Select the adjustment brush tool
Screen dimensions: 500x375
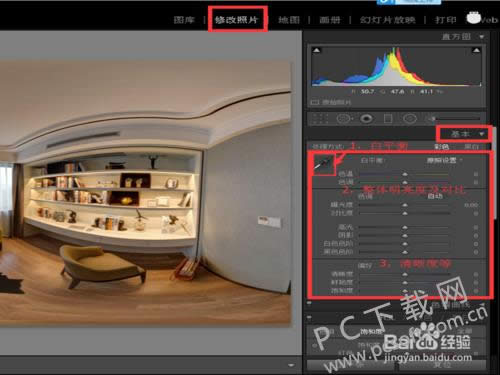(455, 118)
